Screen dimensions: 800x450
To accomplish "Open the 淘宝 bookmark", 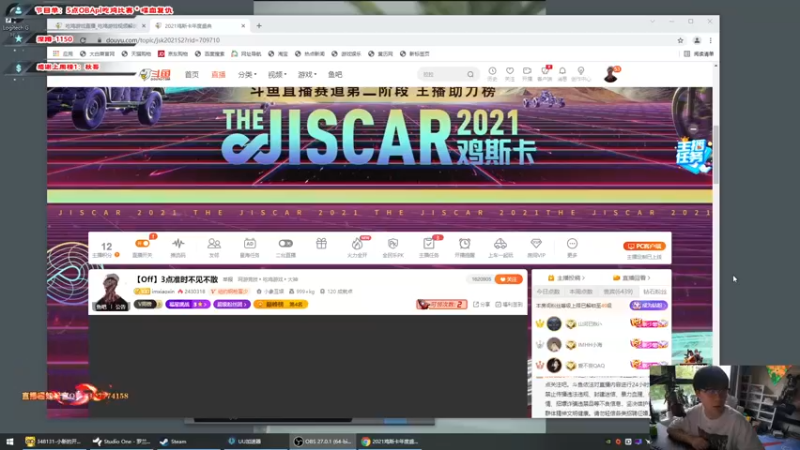I will tap(279, 54).
